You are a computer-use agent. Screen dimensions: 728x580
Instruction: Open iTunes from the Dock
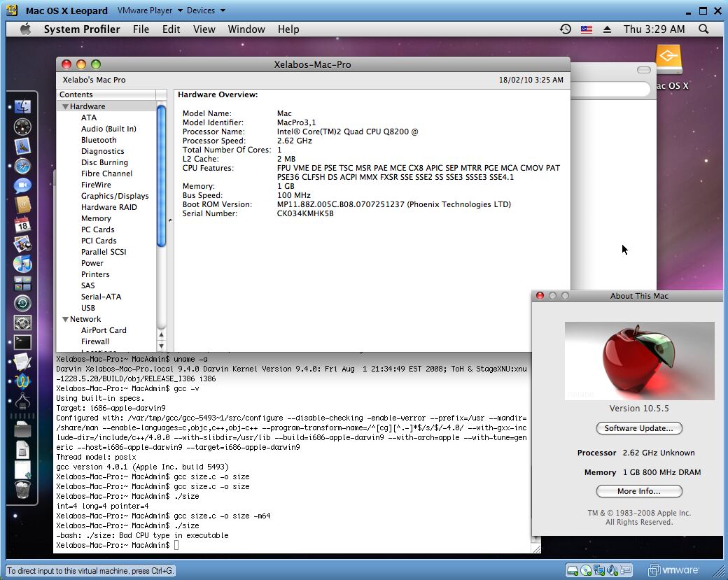pos(22,264)
